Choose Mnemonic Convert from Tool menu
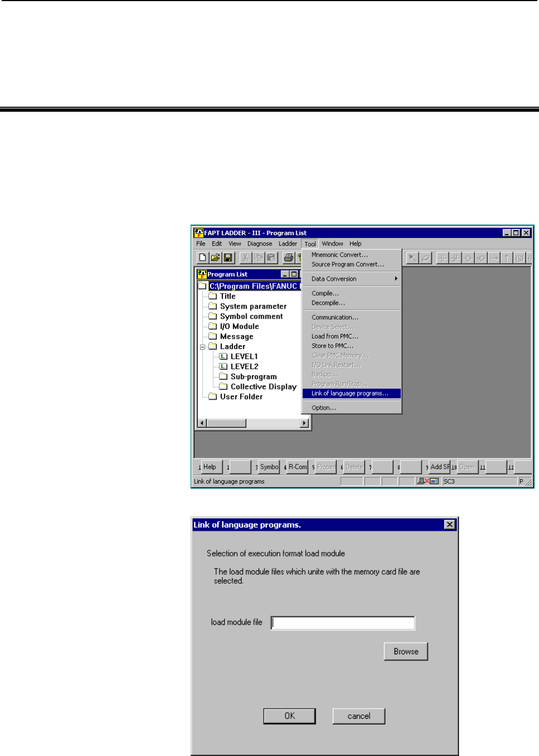539x756 pixels. tap(351, 255)
